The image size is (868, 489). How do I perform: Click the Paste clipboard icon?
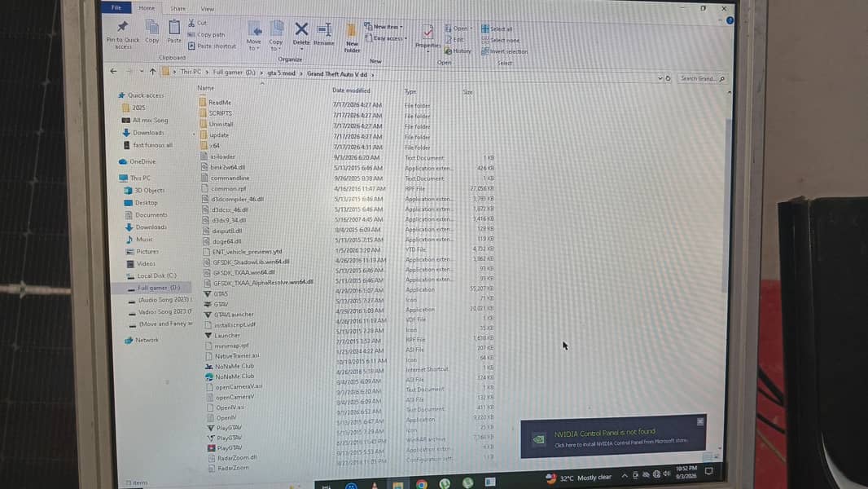click(173, 28)
